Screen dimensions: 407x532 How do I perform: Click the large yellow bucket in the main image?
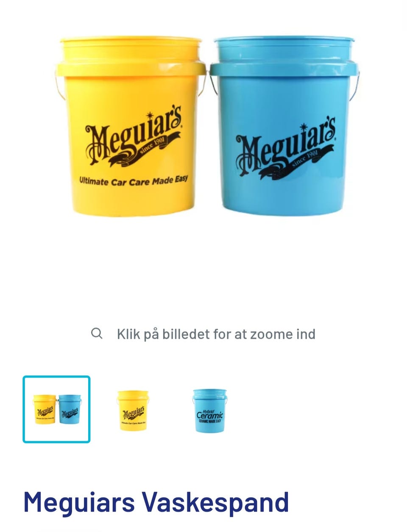(131, 126)
